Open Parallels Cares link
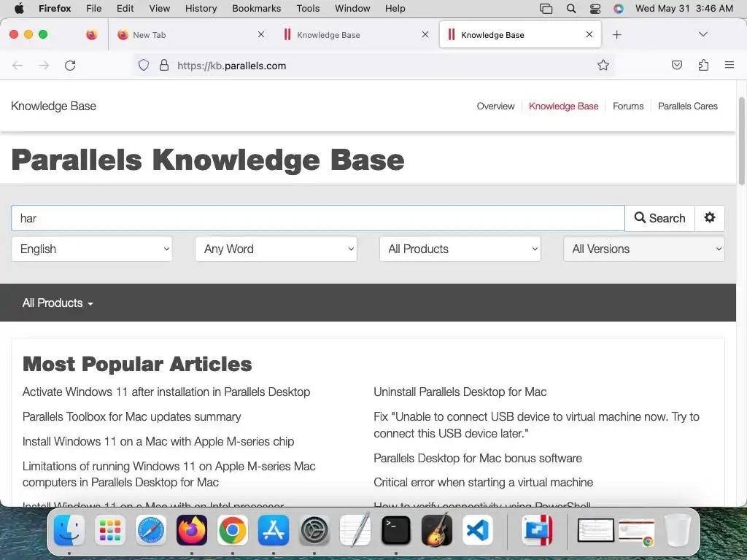 (x=687, y=106)
